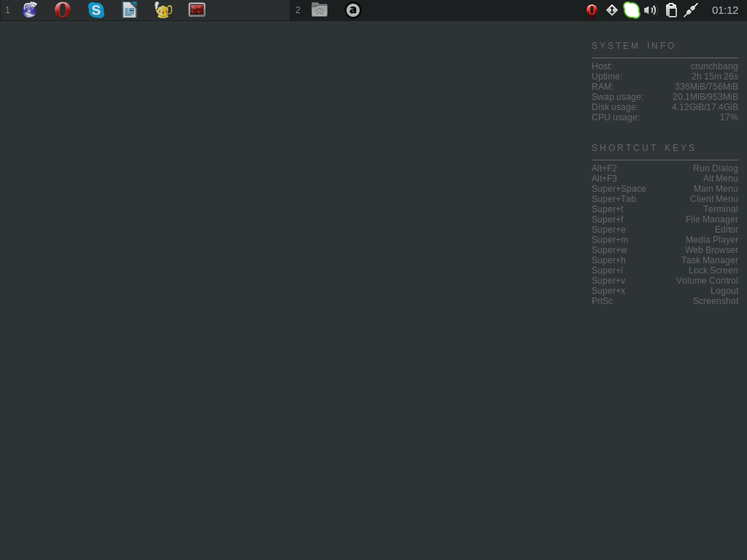Open the circled letter 'a' application task

(x=352, y=10)
